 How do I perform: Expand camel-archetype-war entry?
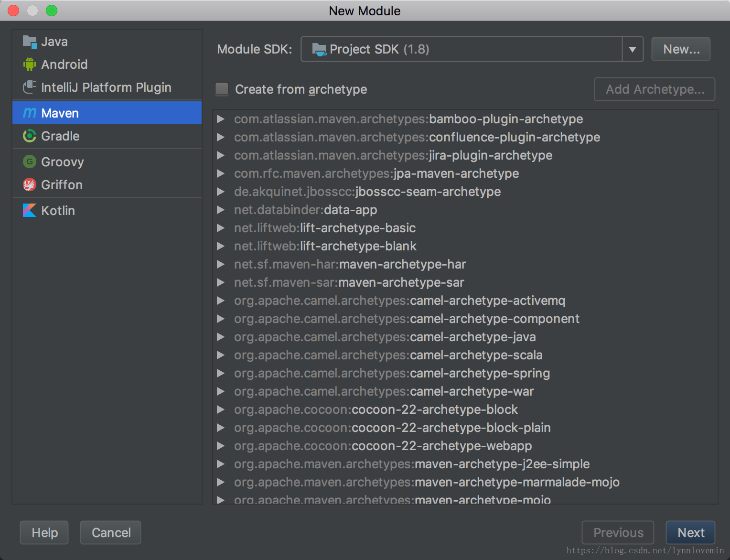[x=221, y=391]
